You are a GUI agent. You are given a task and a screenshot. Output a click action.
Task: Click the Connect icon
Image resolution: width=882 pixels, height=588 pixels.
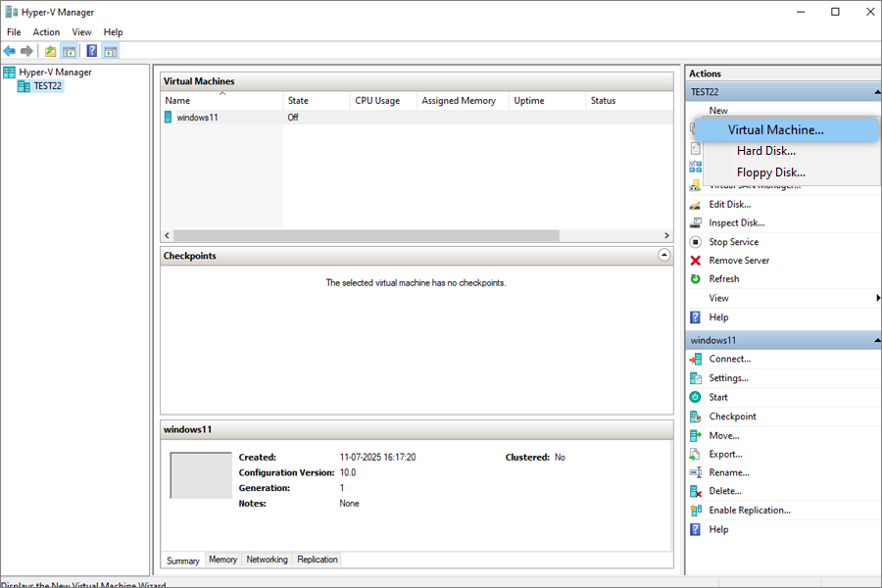tap(696, 359)
